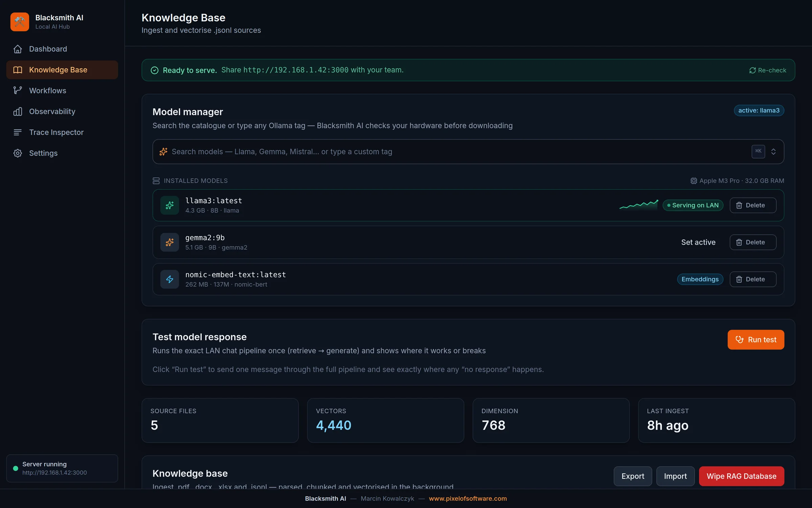Click the nomic-embed-text lightning icon
Viewport: 812px width, 508px height.
pyautogui.click(x=170, y=279)
